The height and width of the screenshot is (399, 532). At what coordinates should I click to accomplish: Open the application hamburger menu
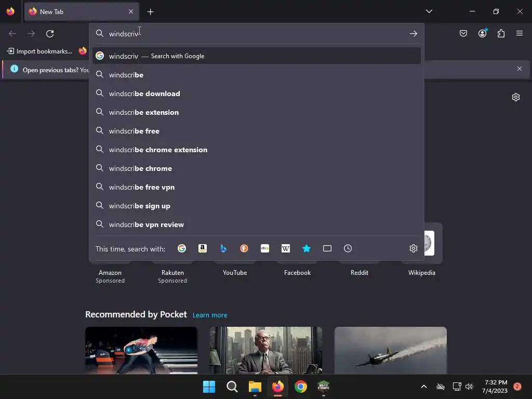pyautogui.click(x=520, y=33)
